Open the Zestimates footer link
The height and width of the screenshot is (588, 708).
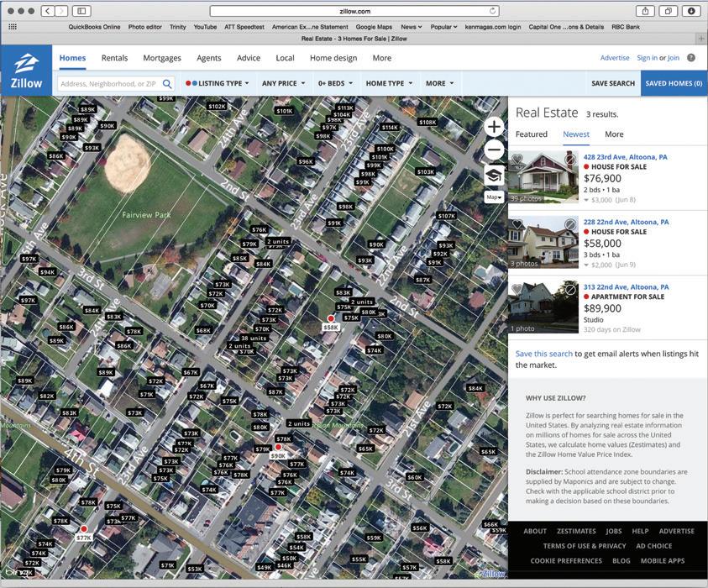click(x=576, y=531)
